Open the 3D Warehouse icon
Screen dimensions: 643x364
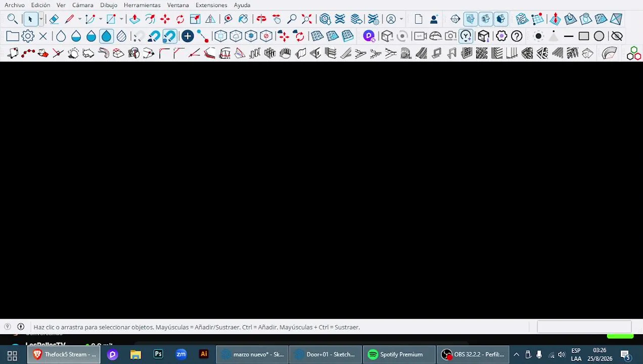coord(325,19)
